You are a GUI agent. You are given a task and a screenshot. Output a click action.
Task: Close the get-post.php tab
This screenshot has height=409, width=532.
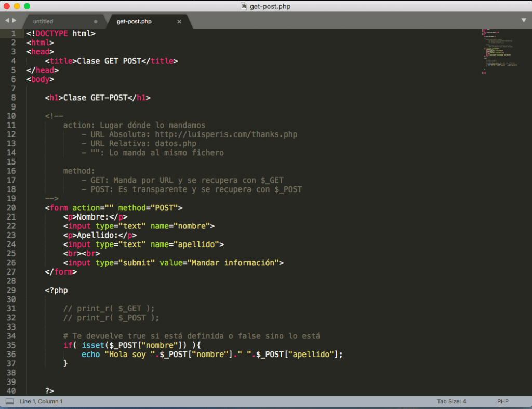(179, 22)
